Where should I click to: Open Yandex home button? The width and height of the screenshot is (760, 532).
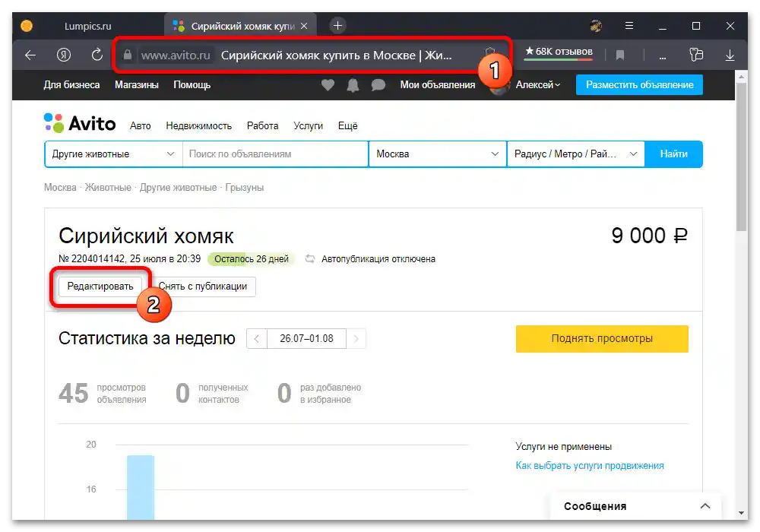(64, 55)
